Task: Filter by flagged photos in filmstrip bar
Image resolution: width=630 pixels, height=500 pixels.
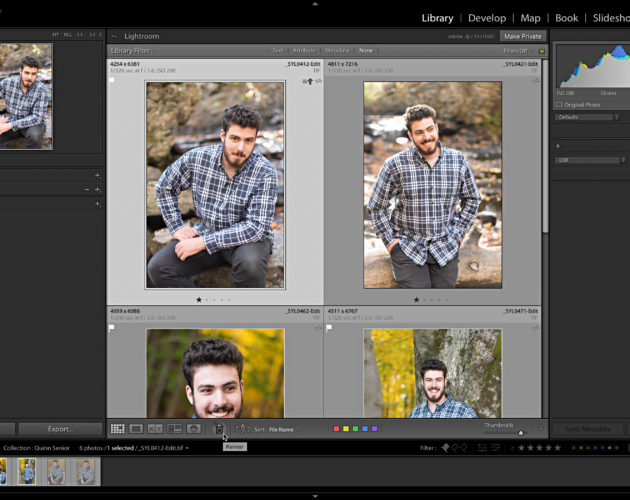Action: pyautogui.click(x=445, y=447)
